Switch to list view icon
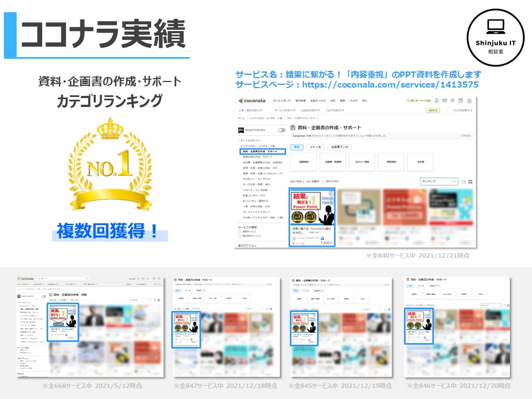Viewport: 532px width, 399px height. pos(464,182)
